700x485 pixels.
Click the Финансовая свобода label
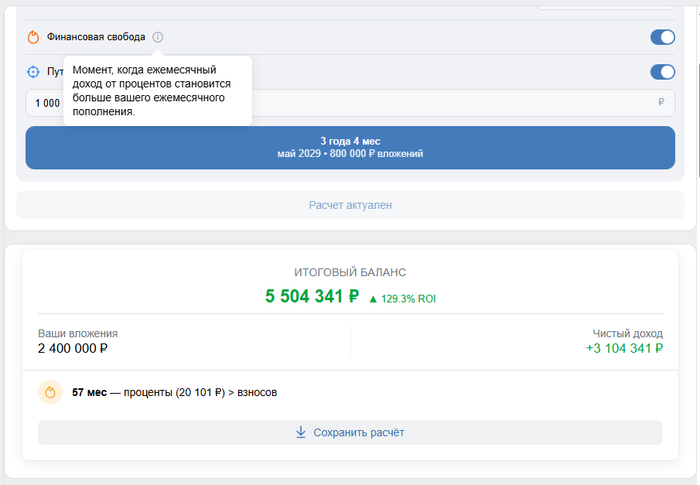click(x=96, y=37)
